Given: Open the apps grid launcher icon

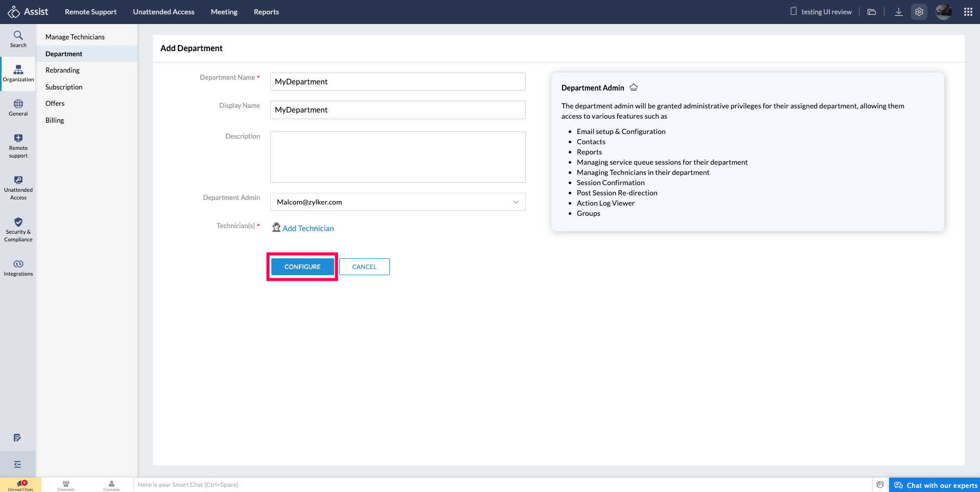Looking at the screenshot, I should pyautogui.click(x=968, y=12).
